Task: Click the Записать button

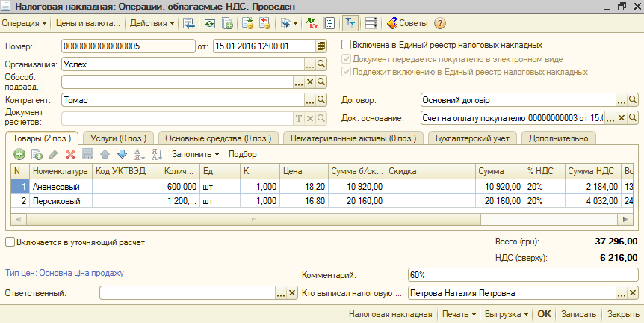Action: 578,314
